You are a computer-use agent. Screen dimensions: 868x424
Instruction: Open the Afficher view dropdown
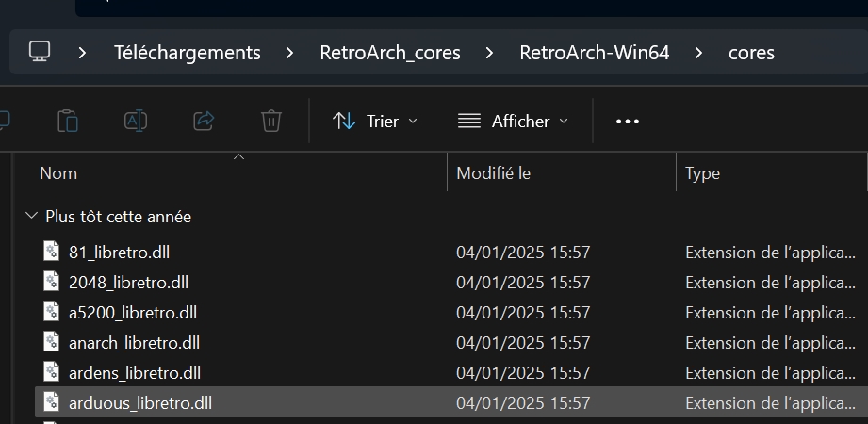click(513, 122)
